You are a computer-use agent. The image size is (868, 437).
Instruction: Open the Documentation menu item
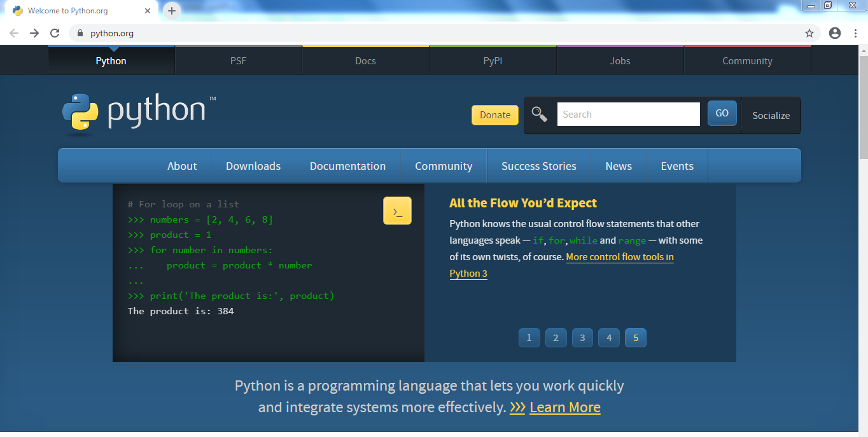[347, 166]
